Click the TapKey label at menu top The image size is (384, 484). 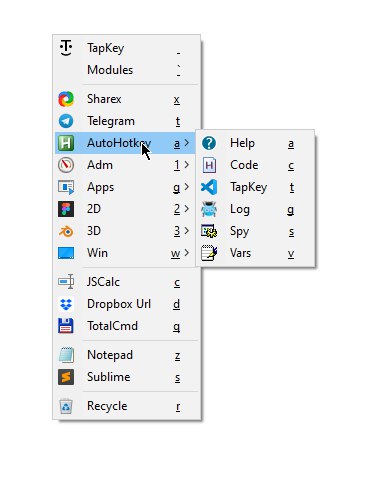pos(105,48)
